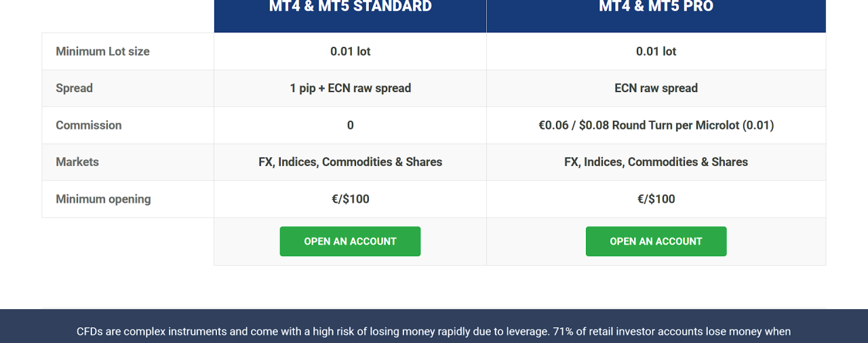Click the Standard commission value 0
Screen dimensions: 868x343
coord(350,125)
